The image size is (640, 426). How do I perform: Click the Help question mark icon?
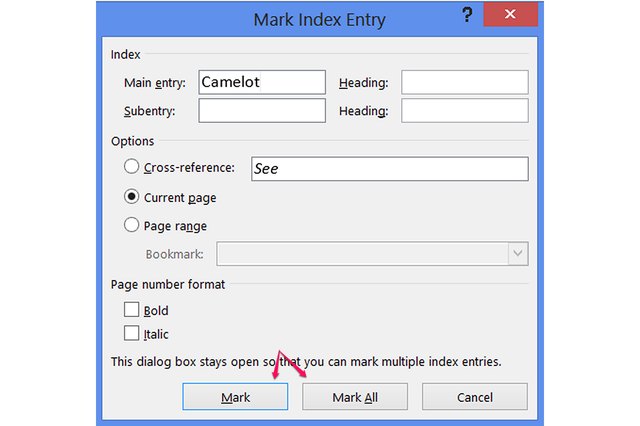coord(467,15)
